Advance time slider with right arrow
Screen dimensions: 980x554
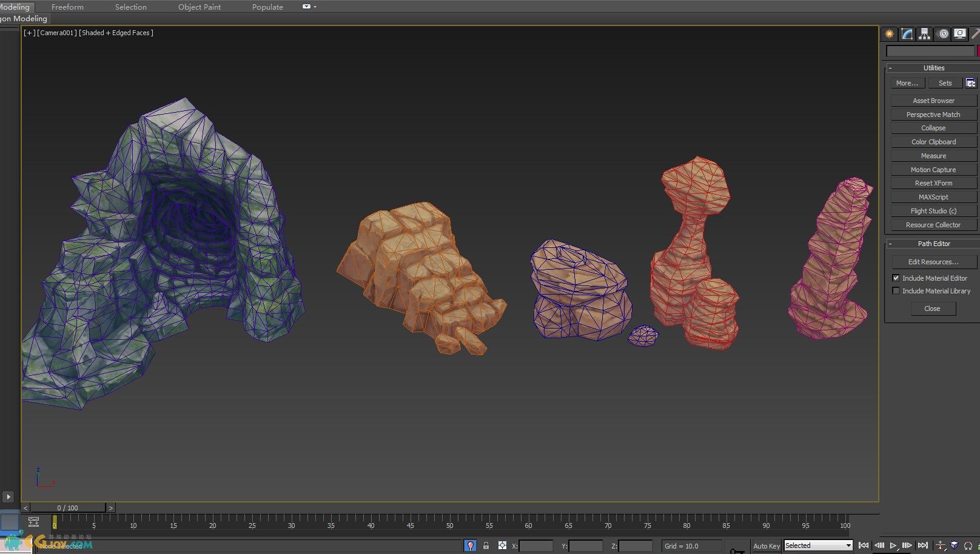110,508
